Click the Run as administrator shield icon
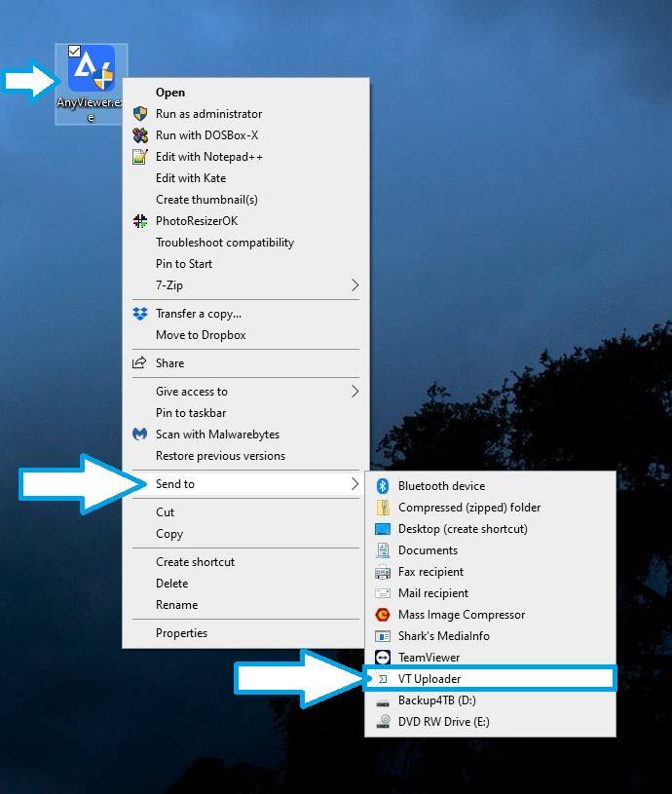Image resolution: width=672 pixels, height=794 pixels. [140, 113]
